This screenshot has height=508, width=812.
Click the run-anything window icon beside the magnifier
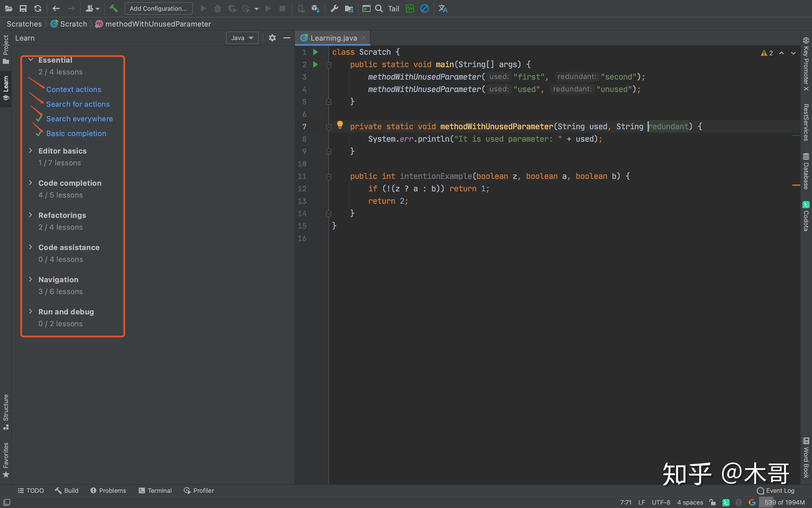tap(367, 9)
